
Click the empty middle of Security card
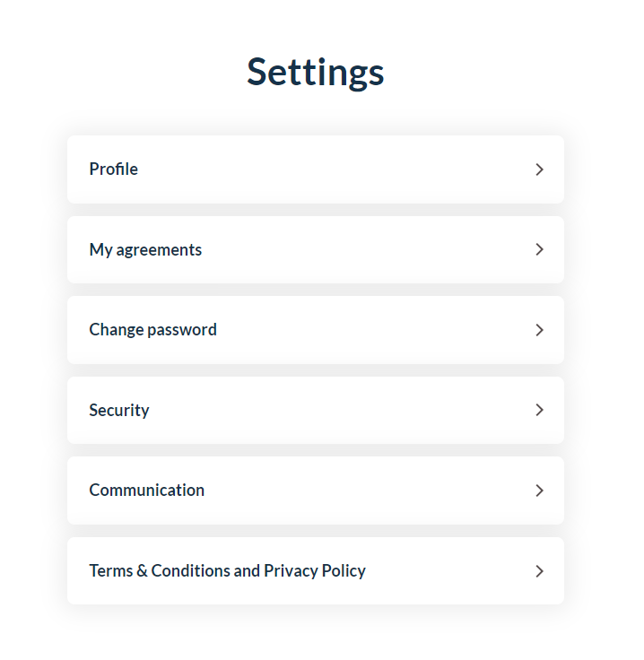(x=336, y=410)
